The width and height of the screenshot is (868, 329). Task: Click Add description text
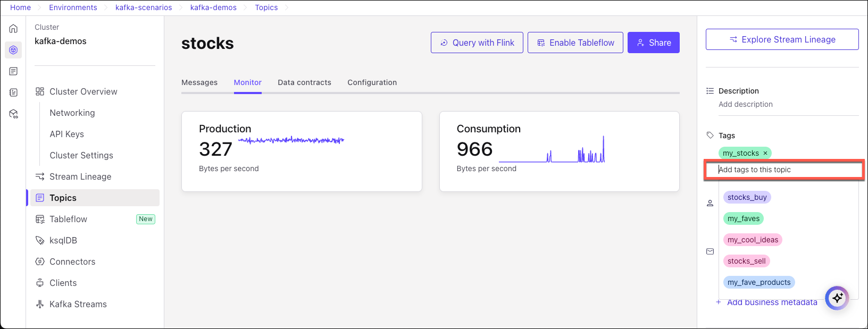746,104
